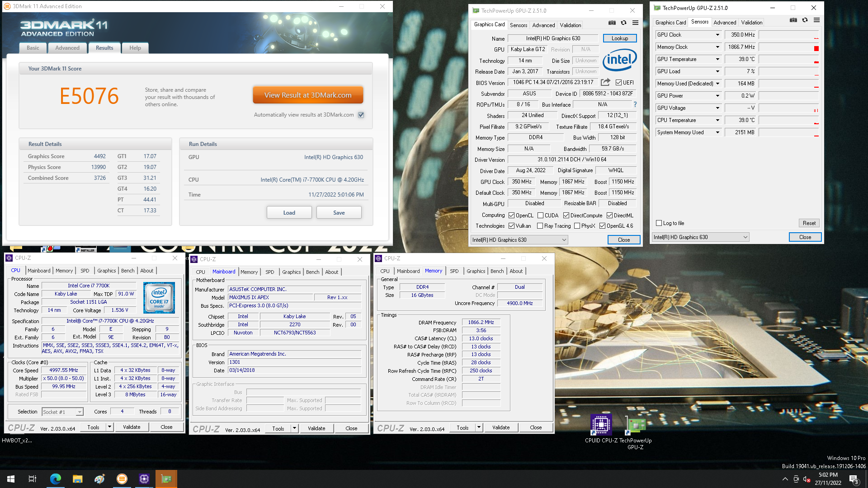Image resolution: width=868 pixels, height=488 pixels.
Task: Switch to Advanced tab in 3DMark 11
Action: tap(67, 48)
